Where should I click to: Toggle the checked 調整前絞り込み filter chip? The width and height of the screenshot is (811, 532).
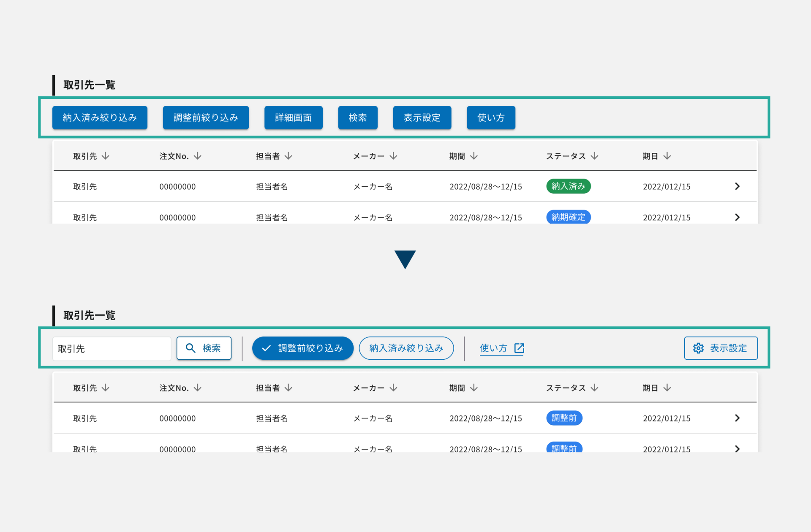click(302, 348)
